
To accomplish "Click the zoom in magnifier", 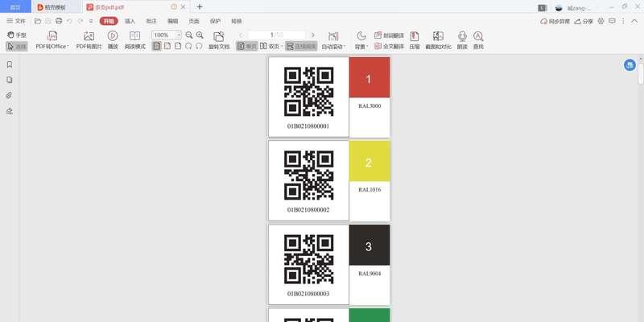I will point(200,35).
